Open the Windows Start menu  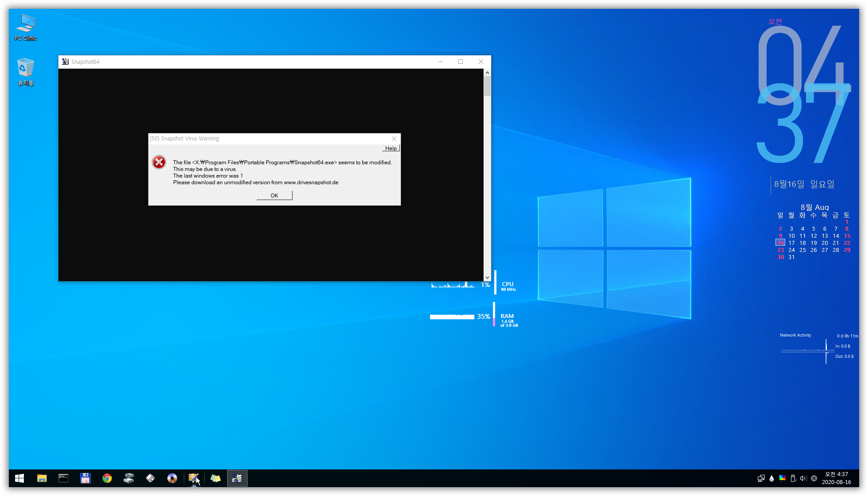[19, 478]
